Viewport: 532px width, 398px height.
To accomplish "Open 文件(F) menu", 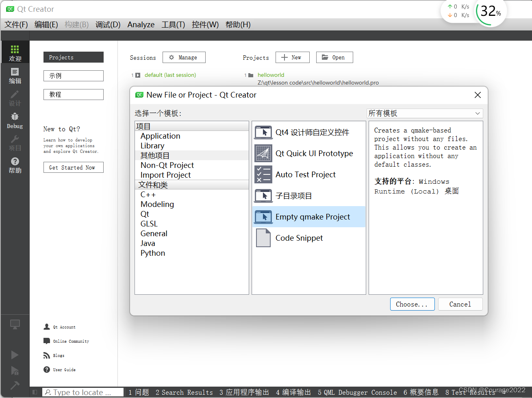I will [x=16, y=24].
